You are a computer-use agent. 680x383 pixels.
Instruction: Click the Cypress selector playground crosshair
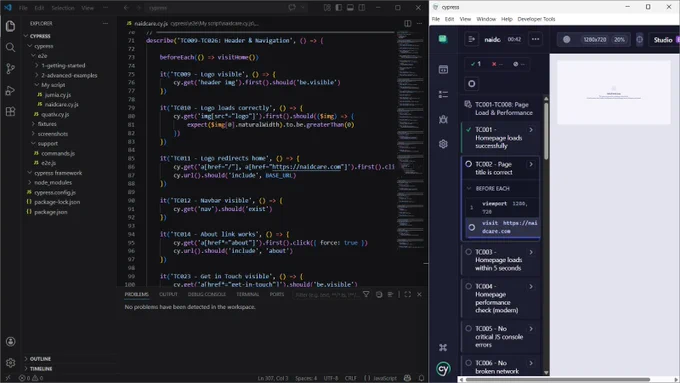coord(640,39)
